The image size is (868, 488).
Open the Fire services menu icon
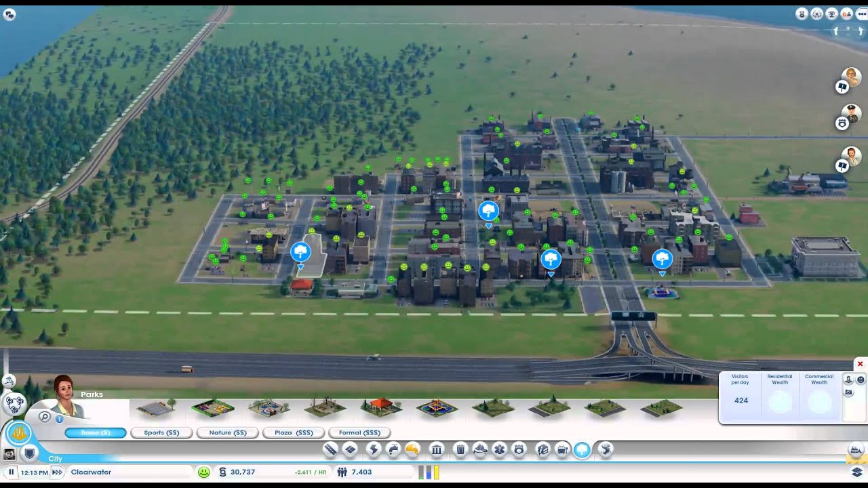pyautogui.click(x=480, y=449)
